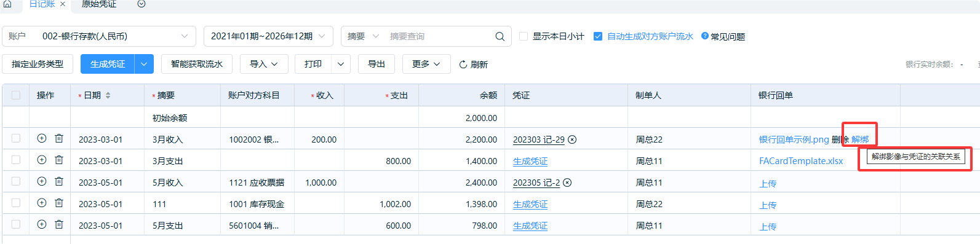Enable the 显示本日小计 checkbox

pos(524,36)
